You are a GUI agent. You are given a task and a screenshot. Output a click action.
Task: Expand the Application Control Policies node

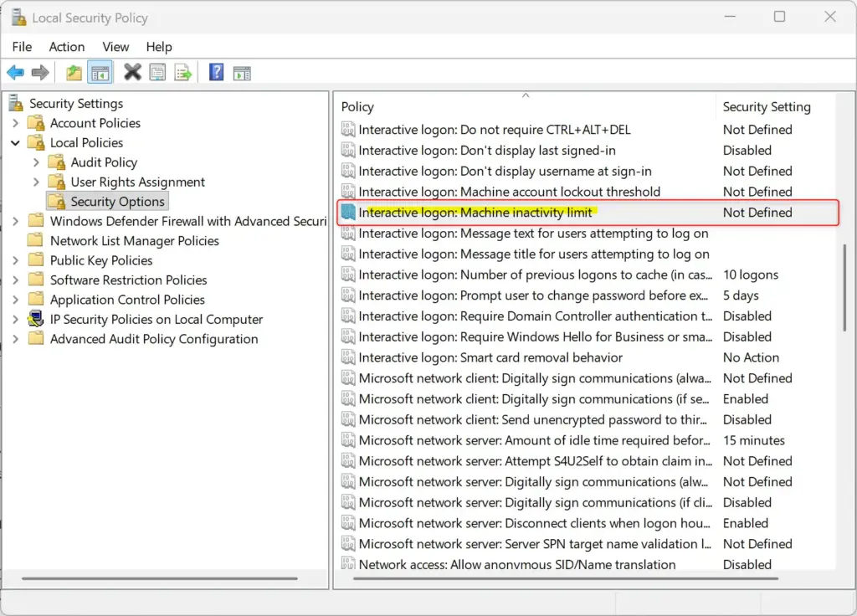tap(15, 300)
